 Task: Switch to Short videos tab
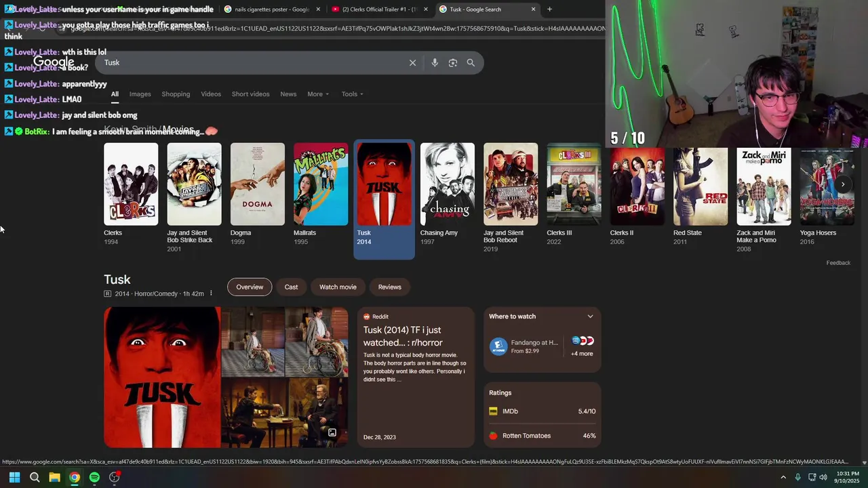coord(250,94)
